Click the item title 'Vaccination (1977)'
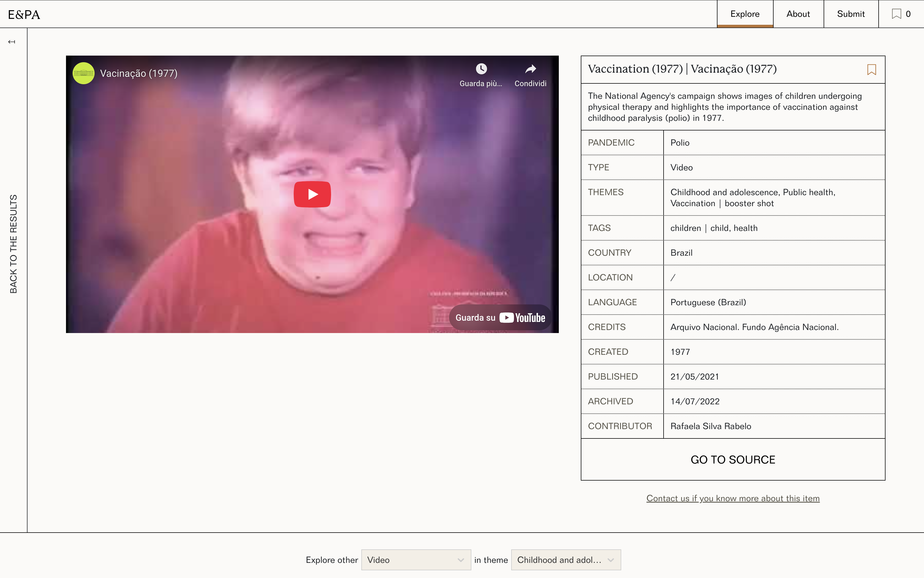Screen dimensions: 924x578 coord(682,69)
